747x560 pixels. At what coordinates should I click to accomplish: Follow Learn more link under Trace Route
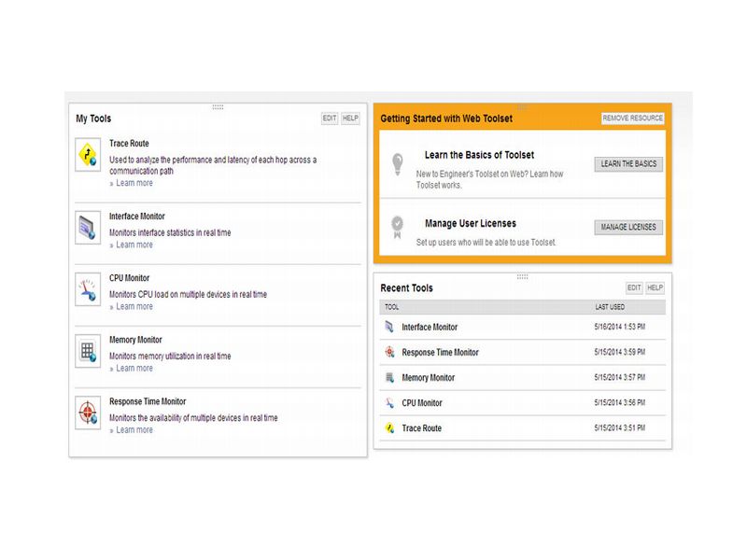pyautogui.click(x=134, y=183)
